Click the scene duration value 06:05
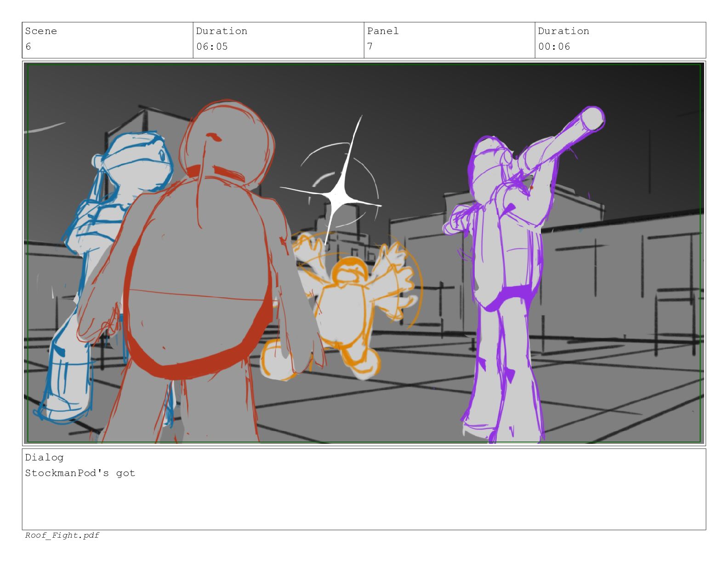This screenshot has width=728, height=563. [x=212, y=46]
